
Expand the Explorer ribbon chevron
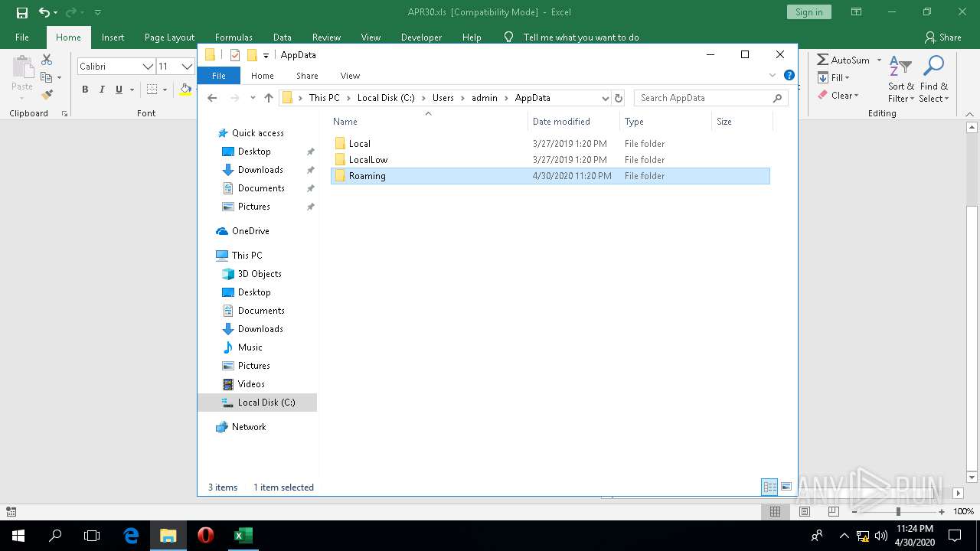coord(773,75)
